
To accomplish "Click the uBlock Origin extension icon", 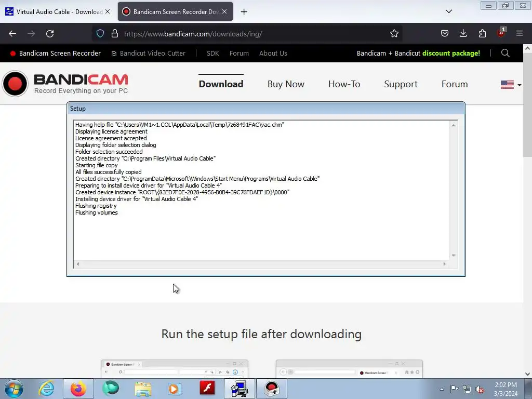I will [501, 33].
